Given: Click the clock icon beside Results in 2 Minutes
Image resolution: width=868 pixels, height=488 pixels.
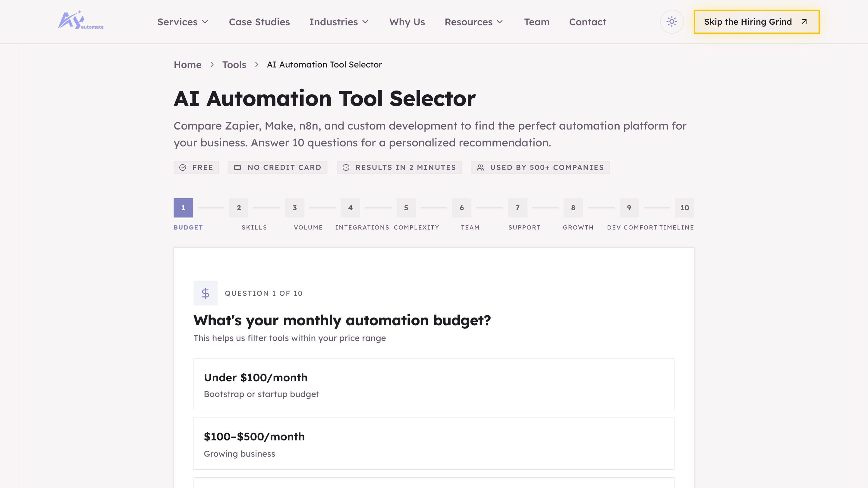Looking at the screenshot, I should 346,167.
